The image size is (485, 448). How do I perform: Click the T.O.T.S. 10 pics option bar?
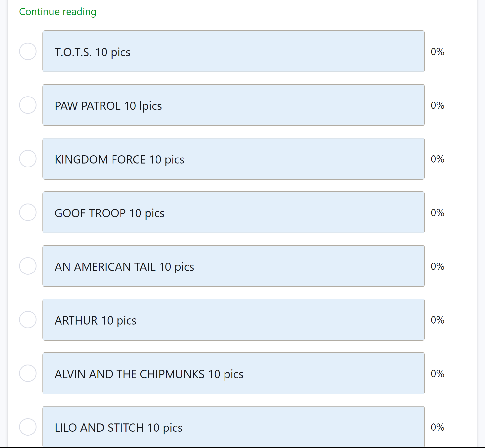pyautogui.click(x=233, y=51)
